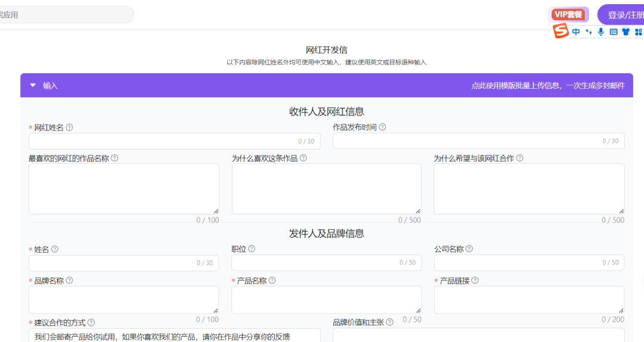Click the 建议合作的方式 text field
The width and height of the screenshot is (644, 342).
point(175,335)
